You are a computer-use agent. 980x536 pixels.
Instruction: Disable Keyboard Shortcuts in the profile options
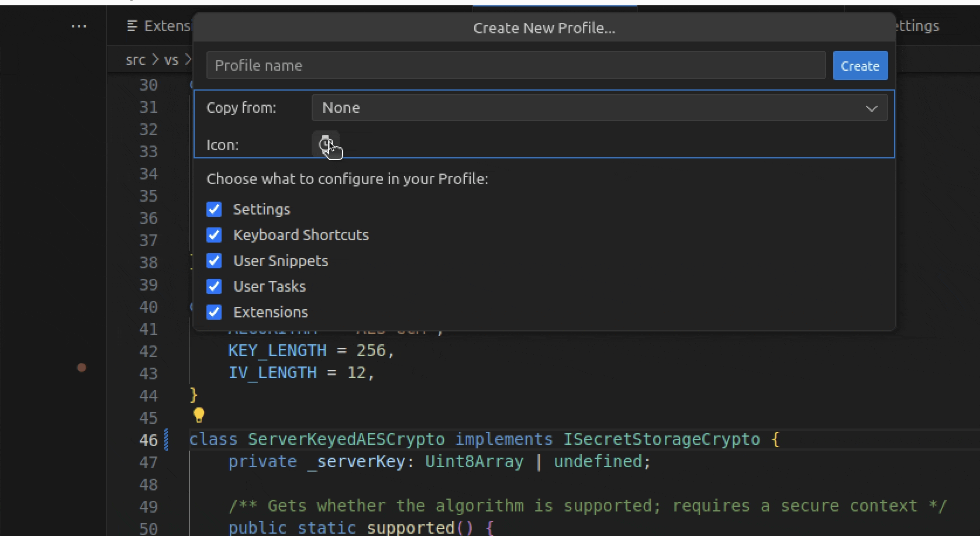pyautogui.click(x=214, y=234)
